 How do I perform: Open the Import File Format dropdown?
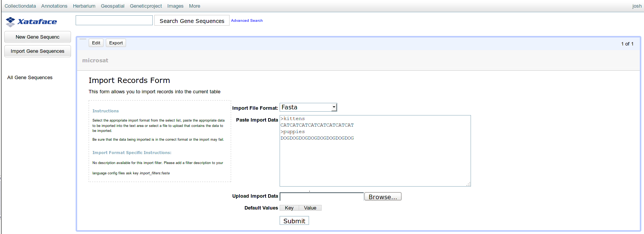tap(308, 107)
